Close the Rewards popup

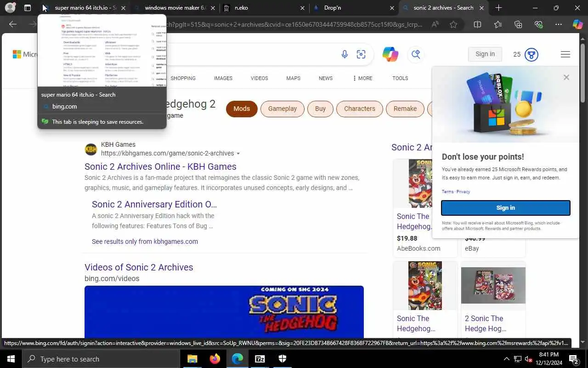(566, 77)
